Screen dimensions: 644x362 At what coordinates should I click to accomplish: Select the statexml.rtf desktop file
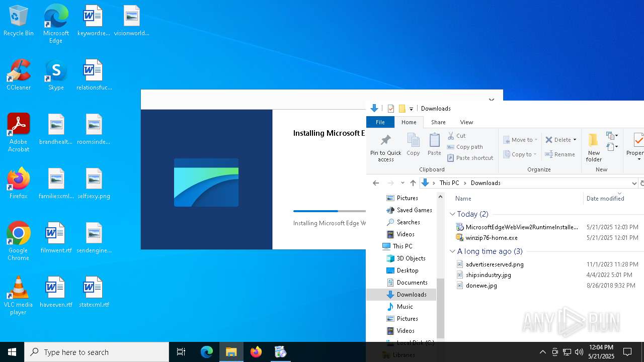tap(94, 292)
